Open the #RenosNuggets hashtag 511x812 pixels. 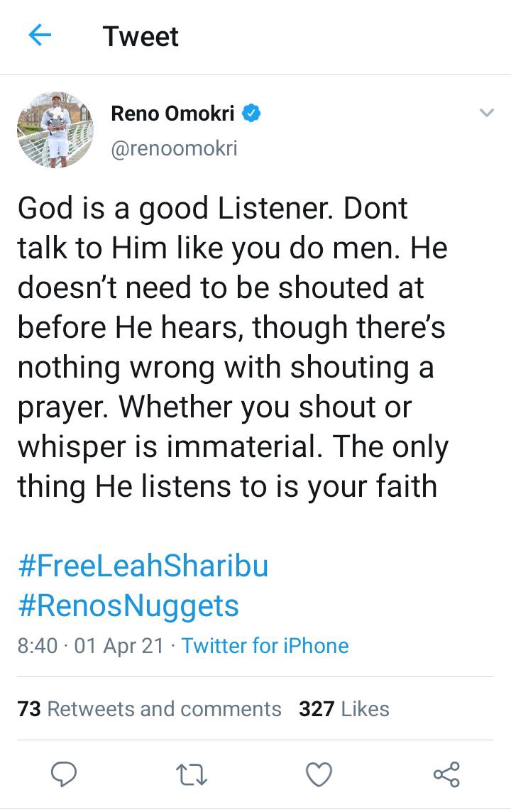[x=128, y=605]
